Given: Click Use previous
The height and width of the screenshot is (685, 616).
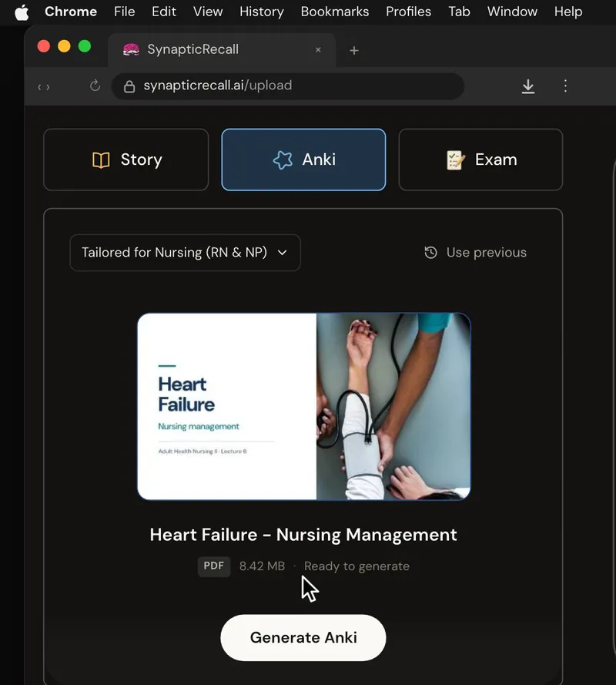Looking at the screenshot, I should point(475,253).
